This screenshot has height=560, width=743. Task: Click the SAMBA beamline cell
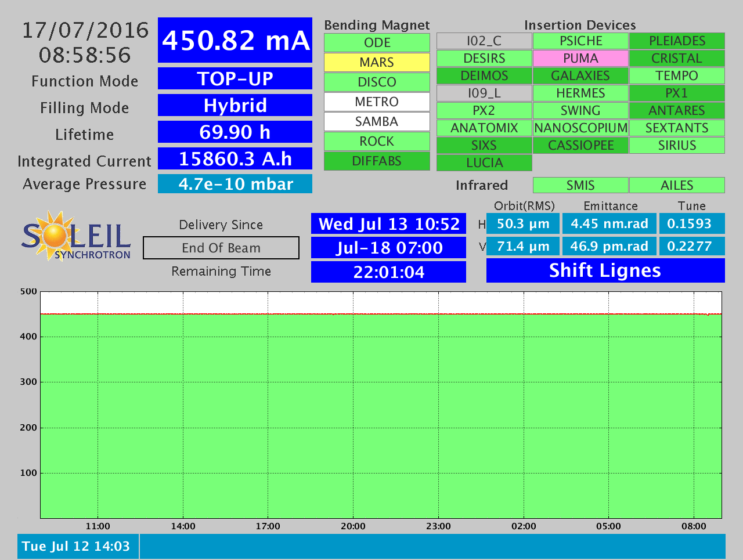click(x=377, y=121)
